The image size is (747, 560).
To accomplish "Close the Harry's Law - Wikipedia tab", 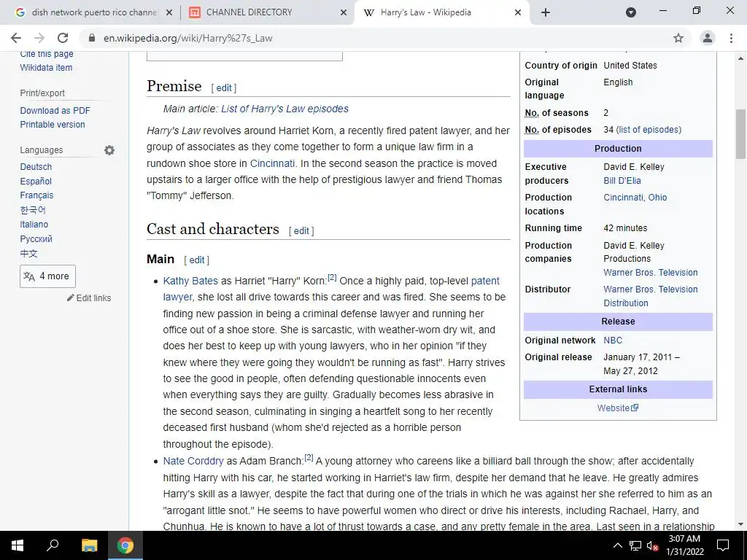I will (518, 13).
